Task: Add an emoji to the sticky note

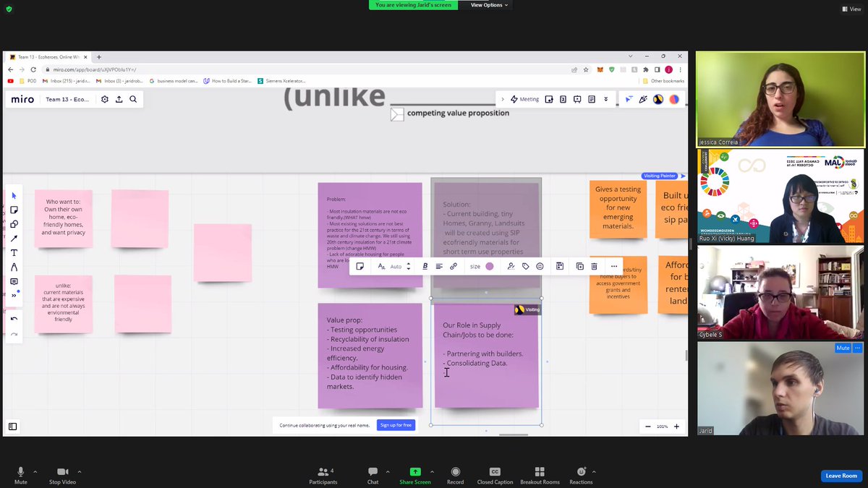Action: [540, 266]
